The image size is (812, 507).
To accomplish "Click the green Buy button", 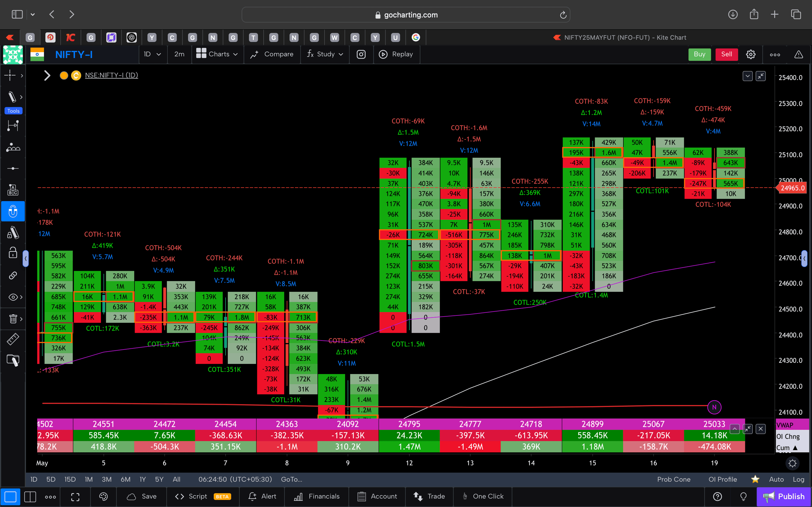I will coord(699,54).
